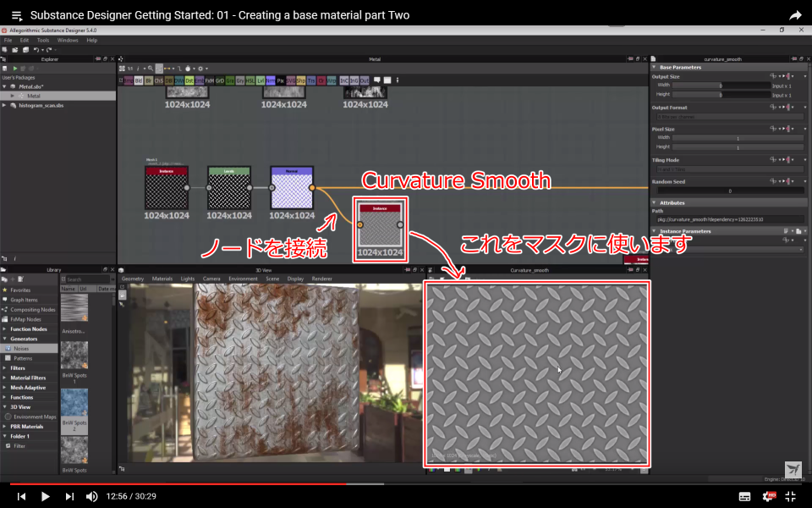Add a Grayscale conversion (Gry) node

tap(240, 81)
